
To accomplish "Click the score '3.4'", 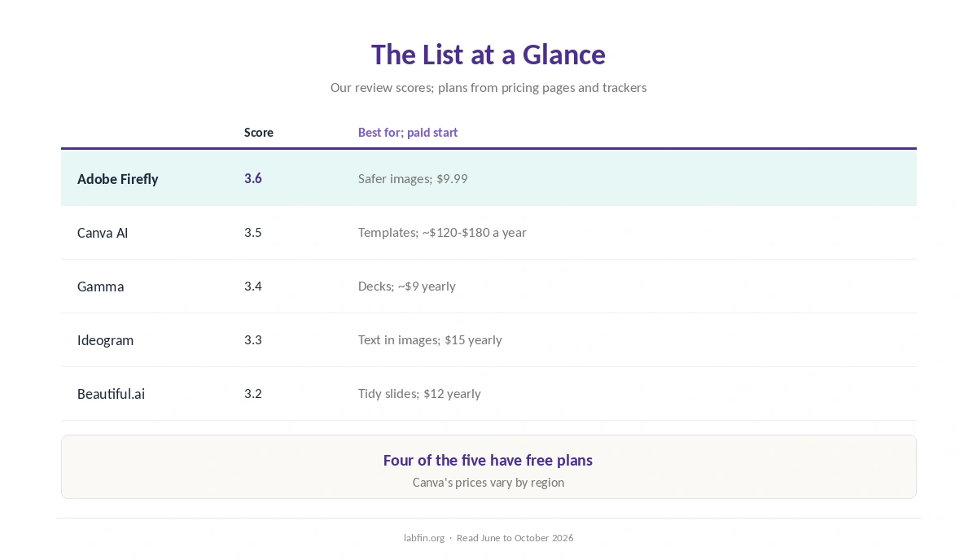I will click(253, 286).
